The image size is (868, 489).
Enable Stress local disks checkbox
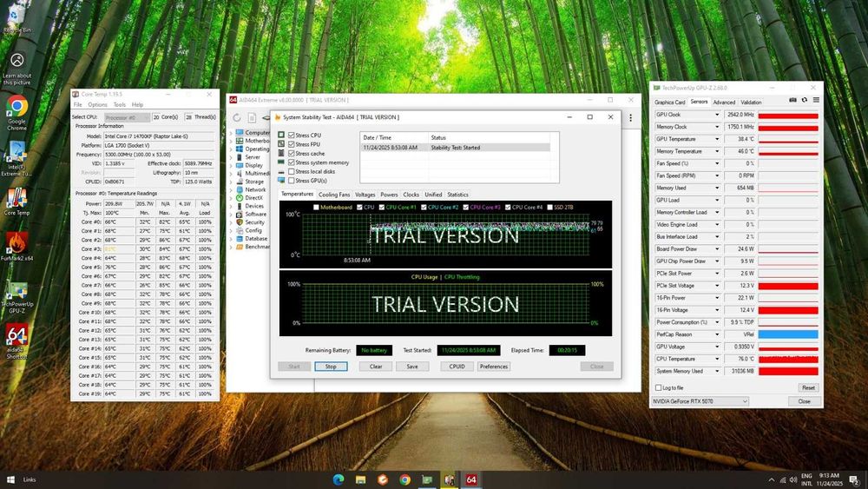click(291, 172)
